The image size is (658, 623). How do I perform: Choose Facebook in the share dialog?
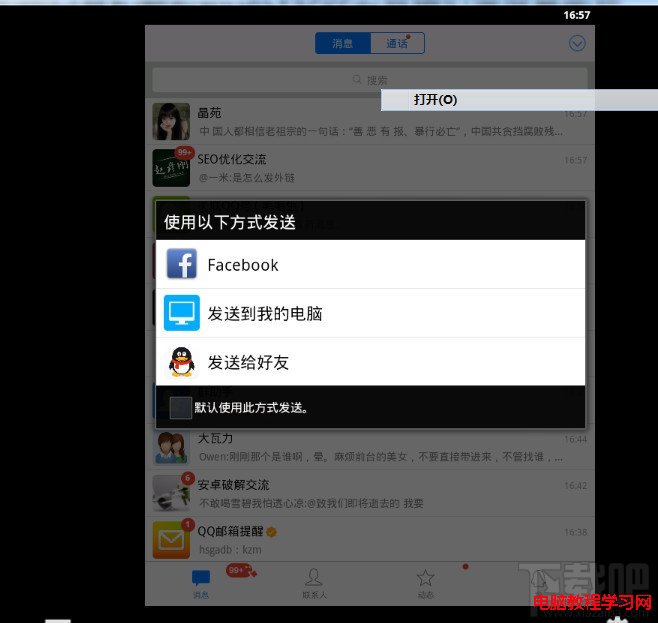[x=370, y=264]
